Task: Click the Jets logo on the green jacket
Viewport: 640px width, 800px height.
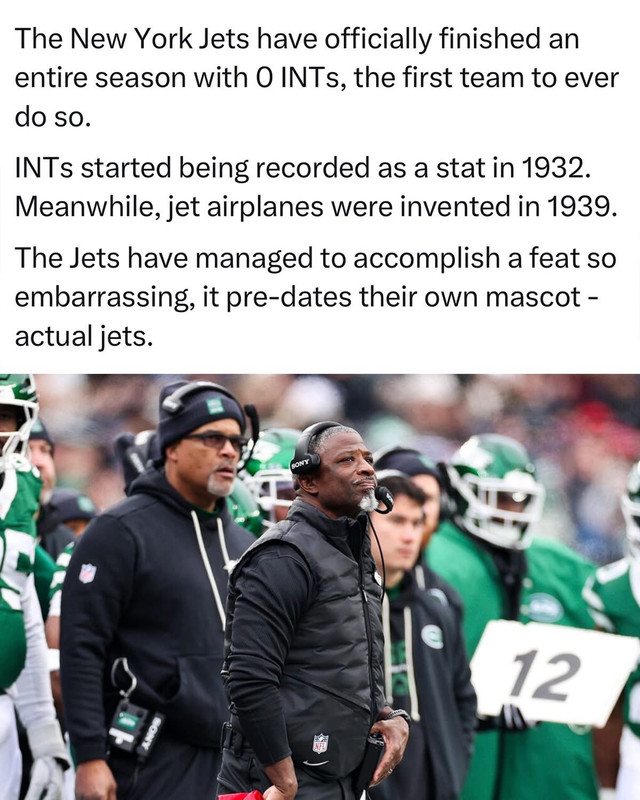Action: 543,608
